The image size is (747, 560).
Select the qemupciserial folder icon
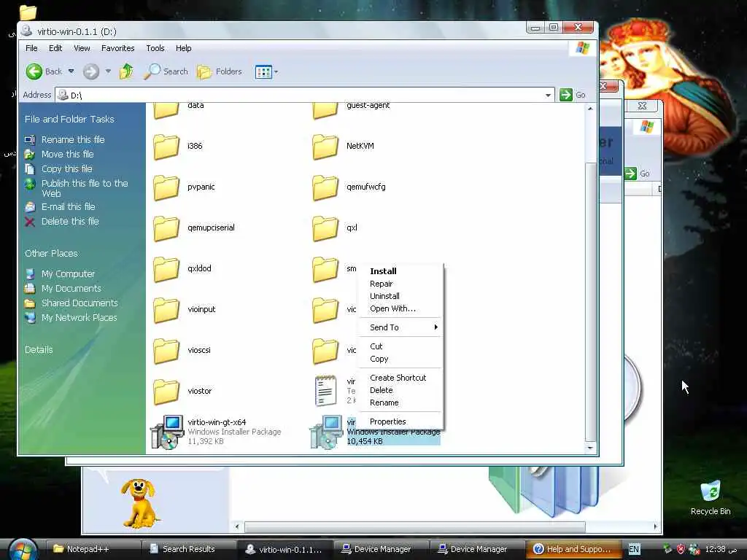(x=166, y=228)
